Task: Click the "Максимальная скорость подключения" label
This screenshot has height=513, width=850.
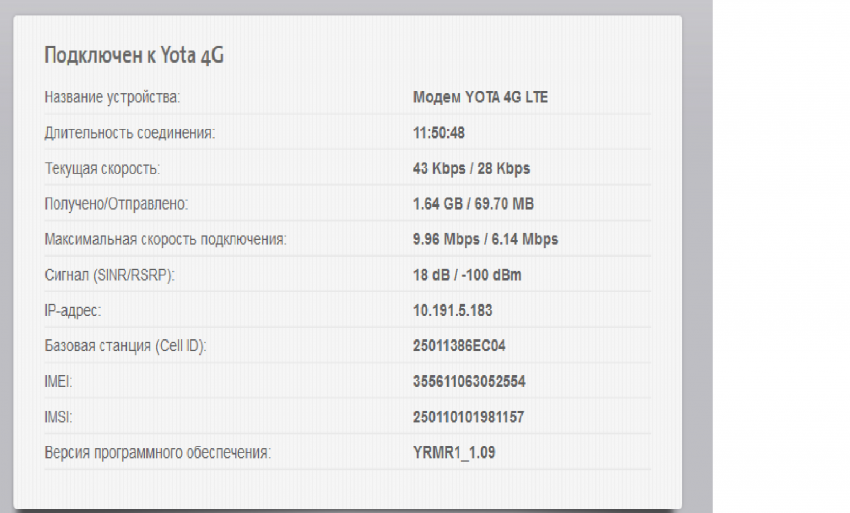Action: [165, 239]
